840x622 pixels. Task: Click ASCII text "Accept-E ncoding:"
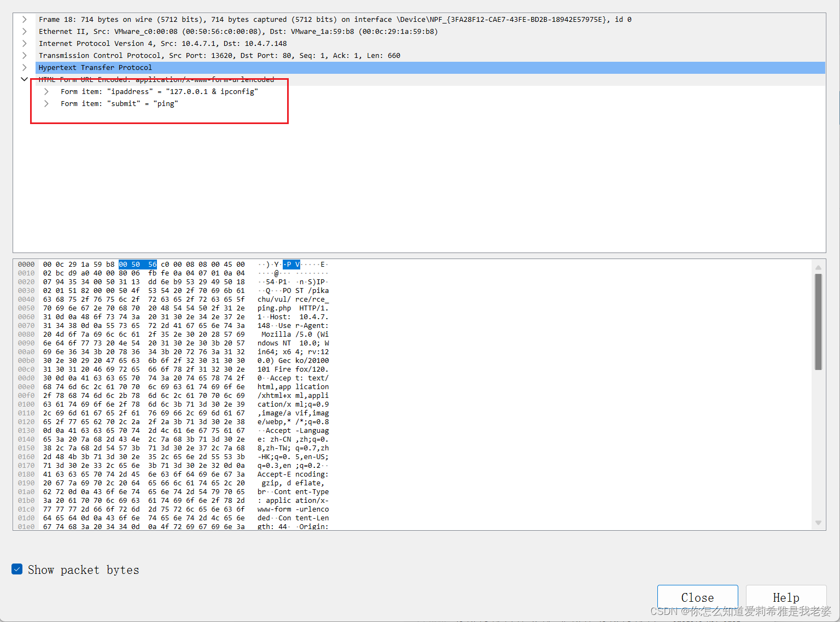(293, 474)
